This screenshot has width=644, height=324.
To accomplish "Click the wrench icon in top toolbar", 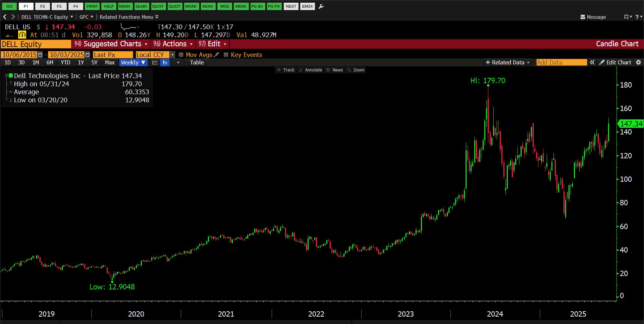I will 321,6.
